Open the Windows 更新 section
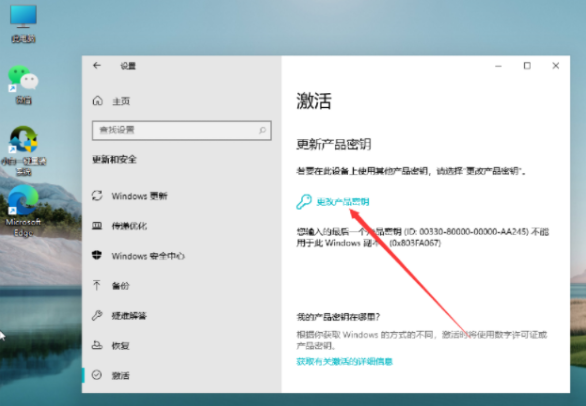This screenshot has width=586, height=406. (139, 196)
